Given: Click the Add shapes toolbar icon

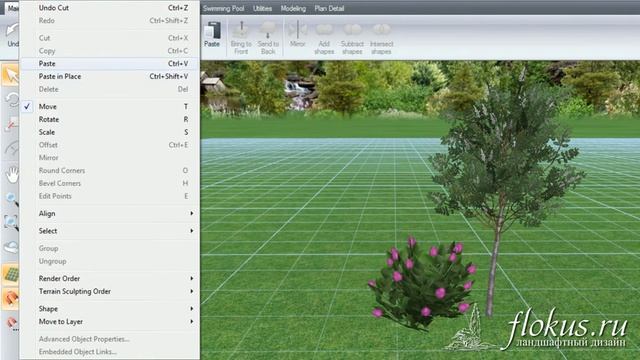Looking at the screenshot, I should coord(324,38).
